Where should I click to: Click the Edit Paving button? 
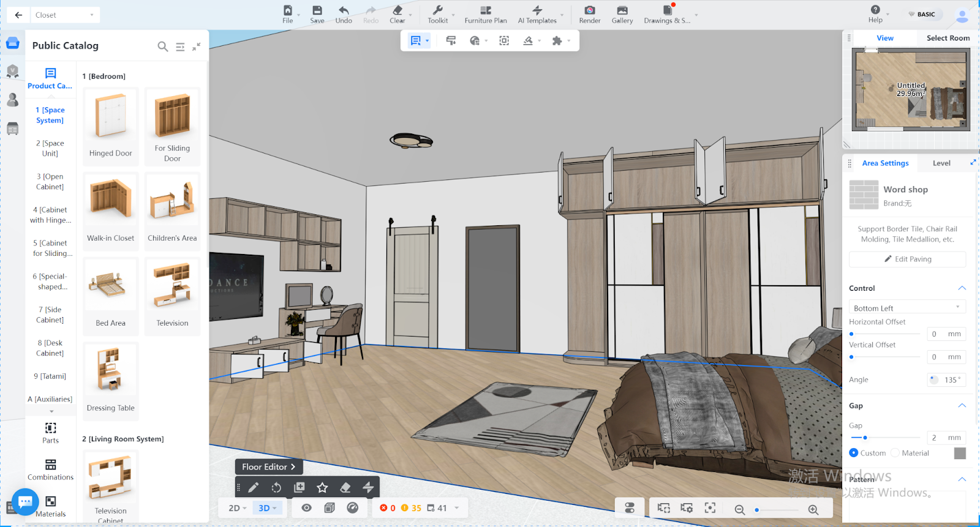(907, 260)
